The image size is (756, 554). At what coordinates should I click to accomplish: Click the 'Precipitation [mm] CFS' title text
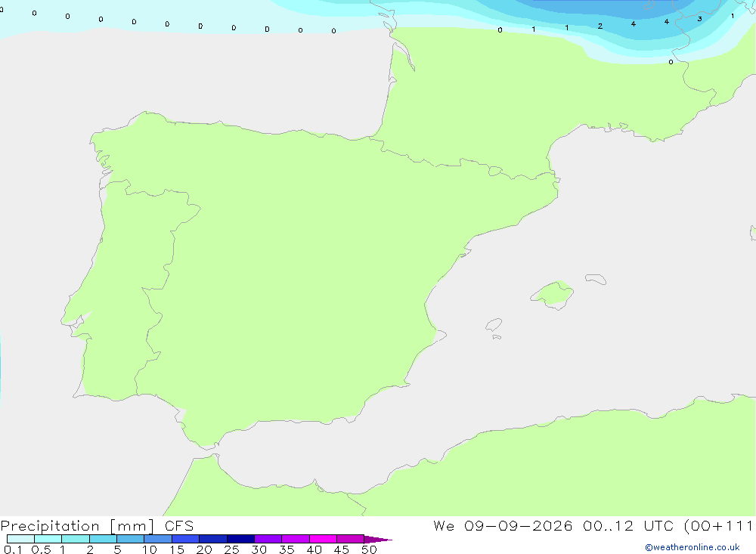tap(97, 526)
